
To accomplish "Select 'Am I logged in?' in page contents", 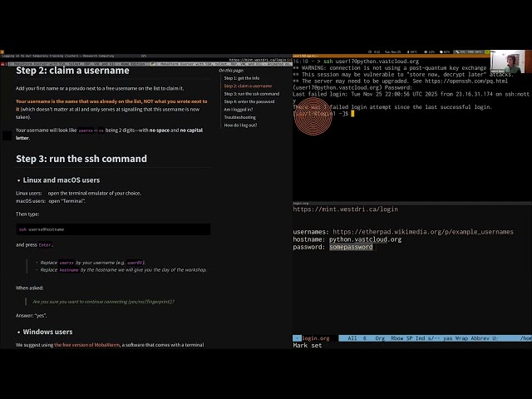I will 239,109.
